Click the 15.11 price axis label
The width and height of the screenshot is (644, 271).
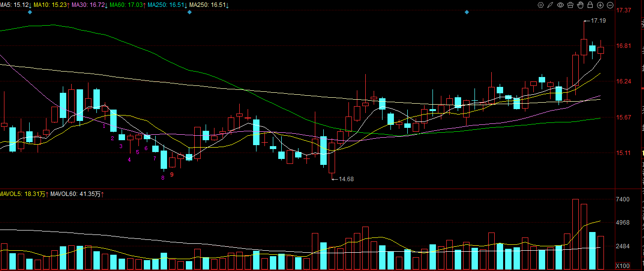(625, 153)
